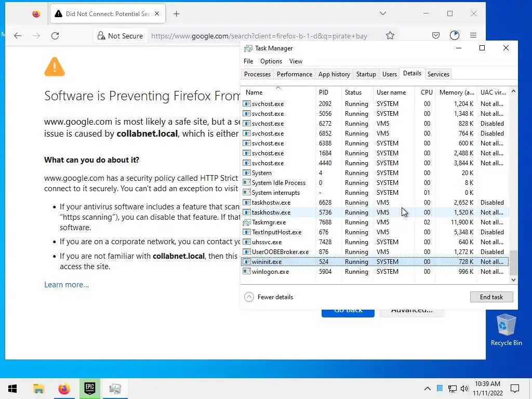This screenshot has width=532, height=399.
Task: Click the End task button
Action: 491,297
